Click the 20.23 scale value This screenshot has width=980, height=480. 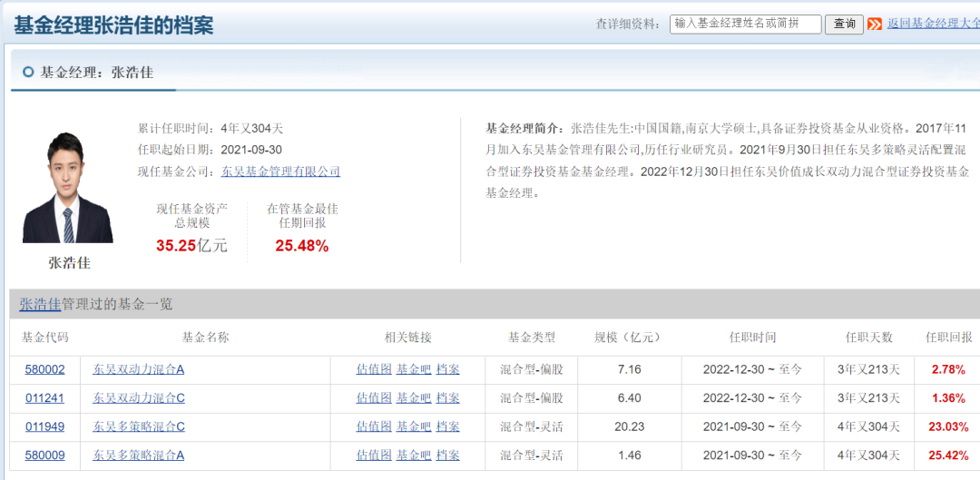[x=630, y=426]
